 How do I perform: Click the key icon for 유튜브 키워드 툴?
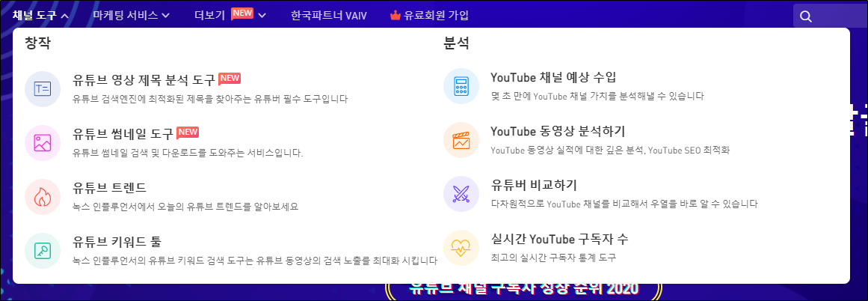pyautogui.click(x=43, y=251)
